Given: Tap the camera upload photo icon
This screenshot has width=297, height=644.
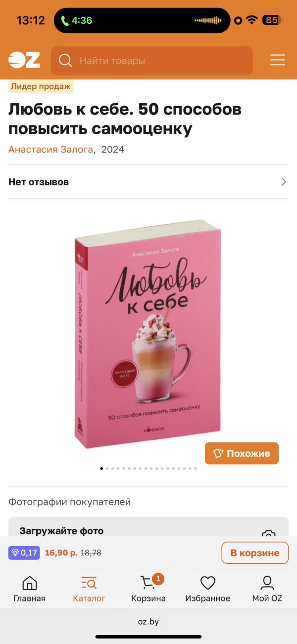Looking at the screenshot, I should coord(268,534).
